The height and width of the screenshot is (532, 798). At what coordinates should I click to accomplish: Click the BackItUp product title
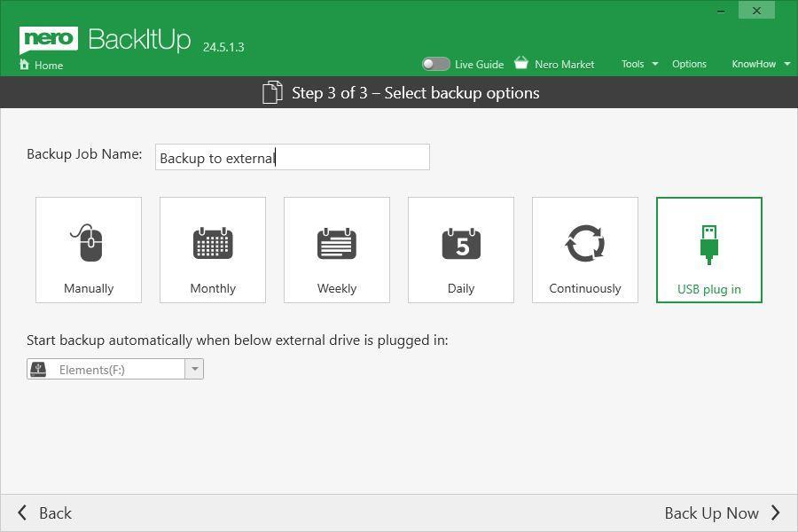pos(139,39)
